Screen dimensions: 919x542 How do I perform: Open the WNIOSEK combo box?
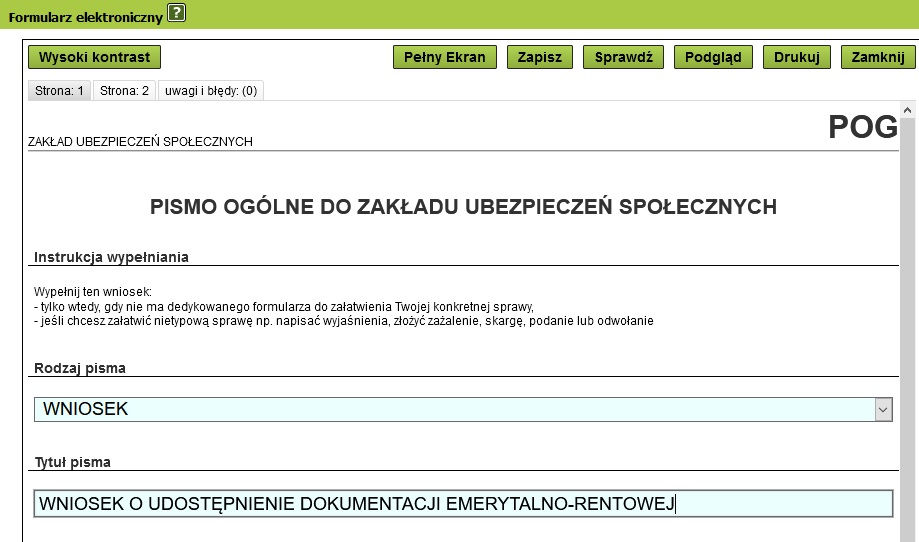pos(463,410)
